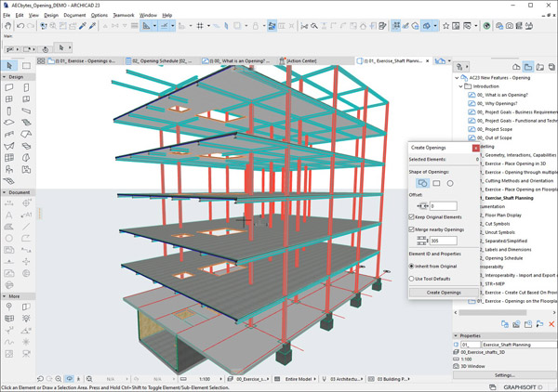Choose the Wall tool in the Design toolbox
Viewport: 558px width, 392px height.
click(x=9, y=87)
